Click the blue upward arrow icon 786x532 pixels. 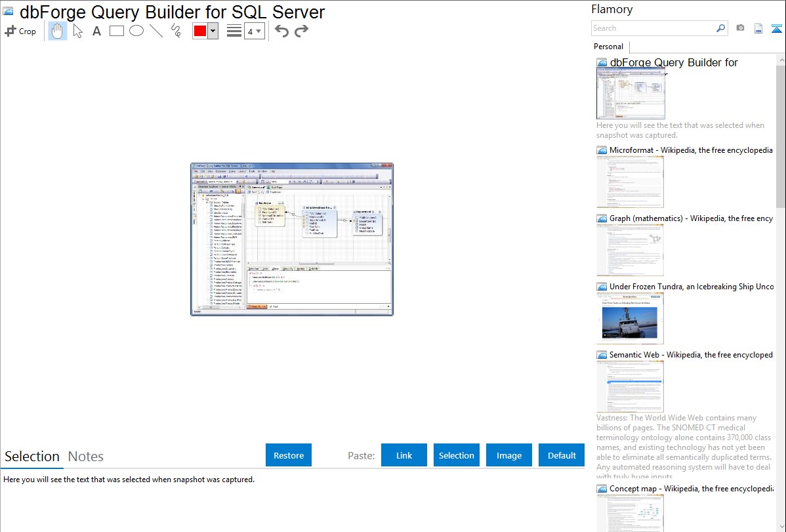pos(776,28)
